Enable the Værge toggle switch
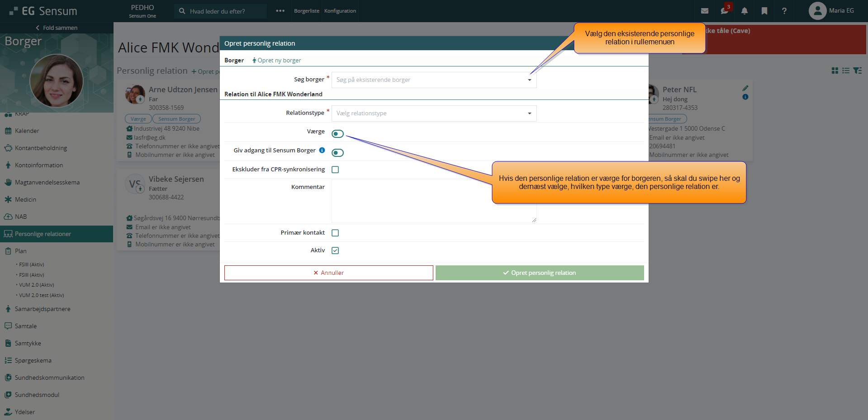 click(x=337, y=134)
